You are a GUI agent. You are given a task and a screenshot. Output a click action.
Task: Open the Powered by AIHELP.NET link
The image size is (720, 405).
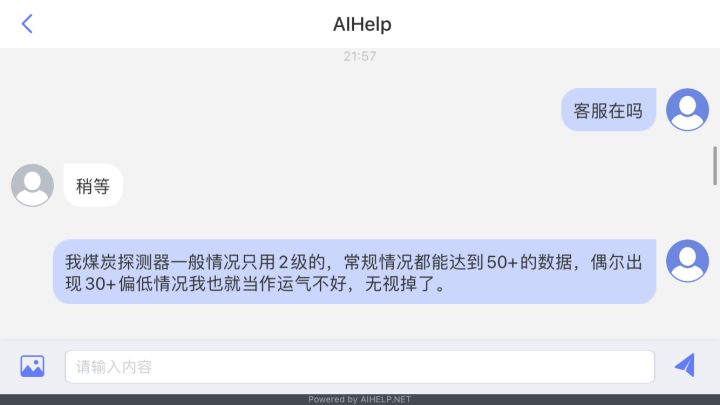360,399
